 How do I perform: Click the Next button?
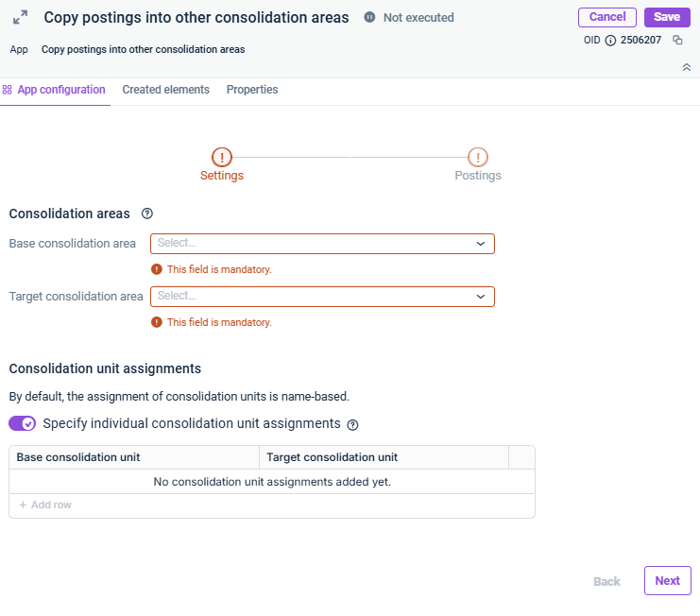[668, 581]
